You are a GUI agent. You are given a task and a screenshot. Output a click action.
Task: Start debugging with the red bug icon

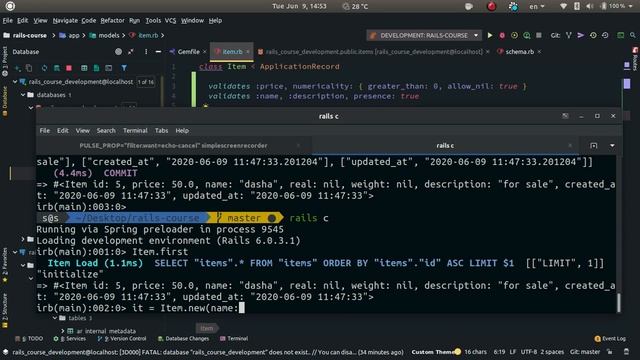(x=502, y=36)
